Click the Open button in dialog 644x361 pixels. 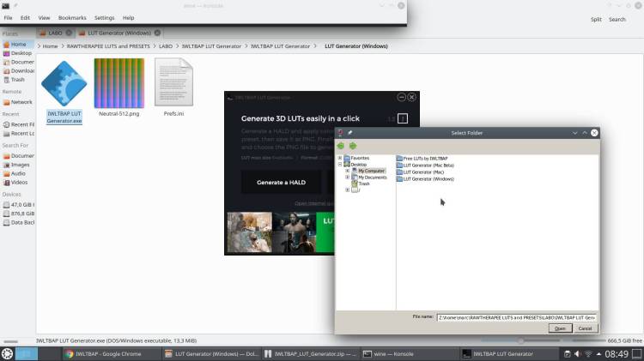pyautogui.click(x=560, y=328)
